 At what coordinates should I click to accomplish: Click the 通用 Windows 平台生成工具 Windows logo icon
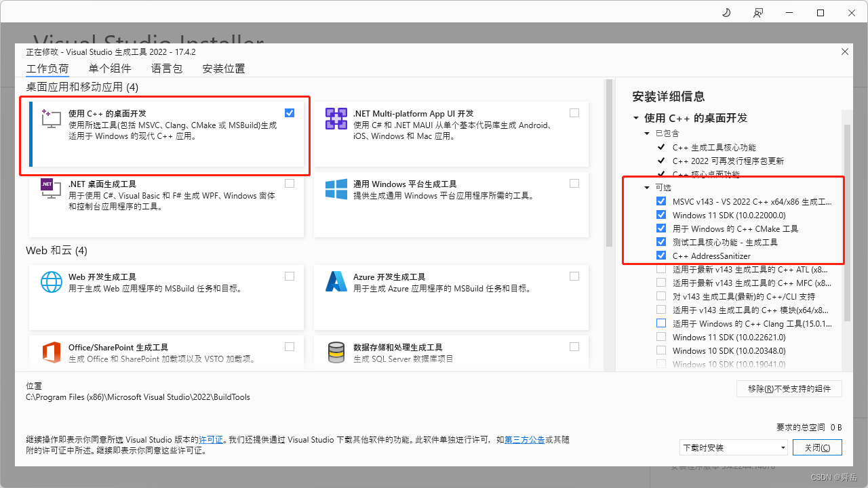336,189
